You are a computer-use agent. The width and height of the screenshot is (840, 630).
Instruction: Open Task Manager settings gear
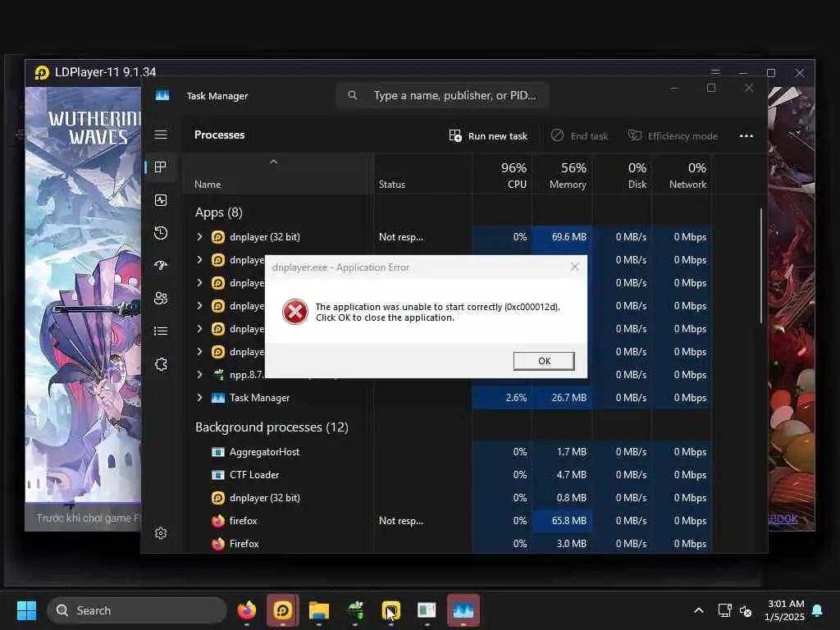pyautogui.click(x=161, y=533)
